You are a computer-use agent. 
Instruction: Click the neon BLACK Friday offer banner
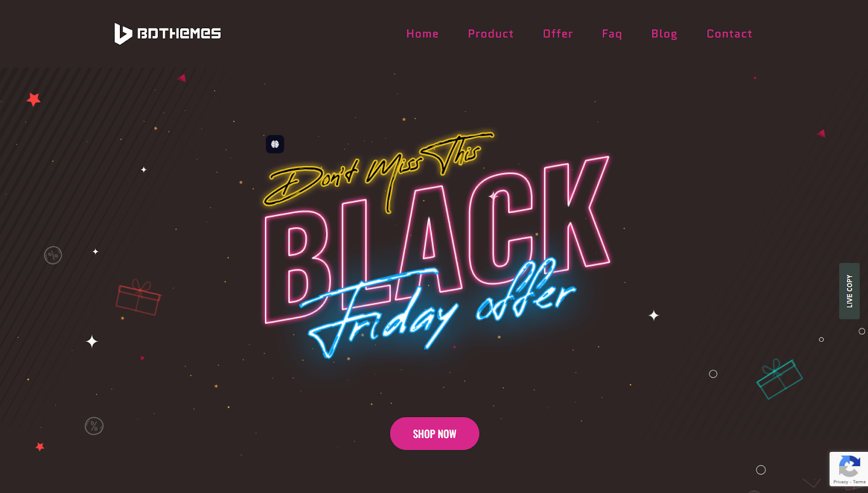437,255
